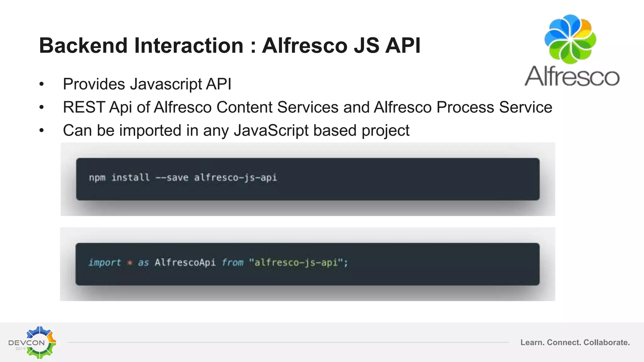Click the title 'Backend Interaction : Alfresco JS API'
Screen dimensions: 644x362
click(230, 46)
